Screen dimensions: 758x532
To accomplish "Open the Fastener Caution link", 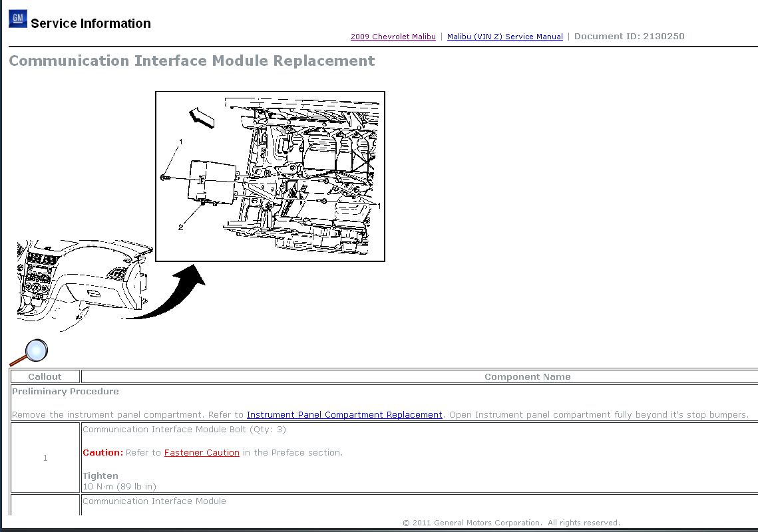I will [202, 452].
